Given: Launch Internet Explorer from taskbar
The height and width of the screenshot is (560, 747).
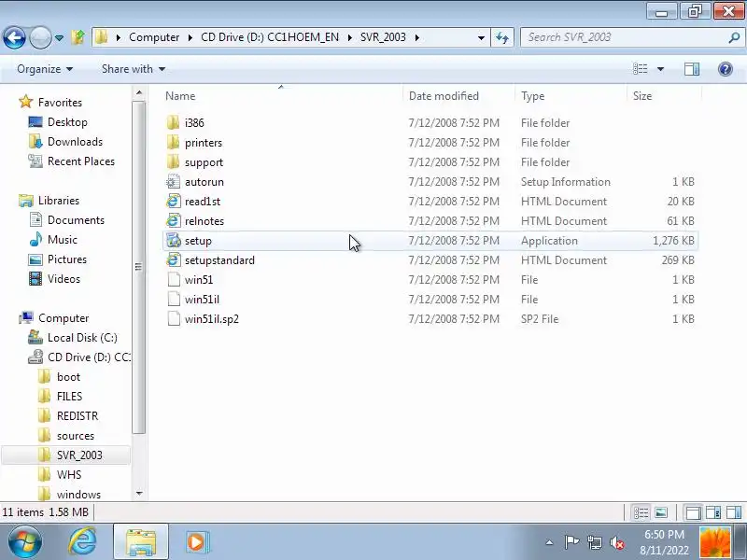Looking at the screenshot, I should coord(82,542).
